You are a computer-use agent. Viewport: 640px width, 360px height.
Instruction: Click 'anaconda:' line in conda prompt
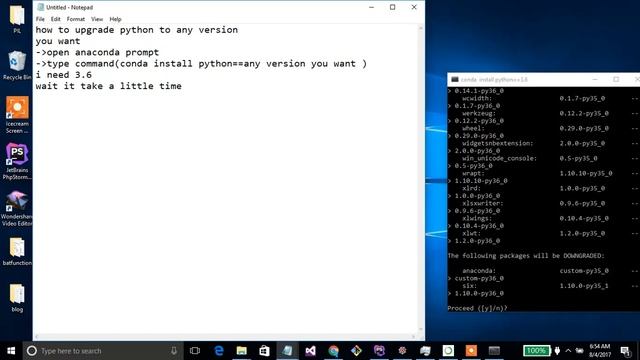pos(479,271)
